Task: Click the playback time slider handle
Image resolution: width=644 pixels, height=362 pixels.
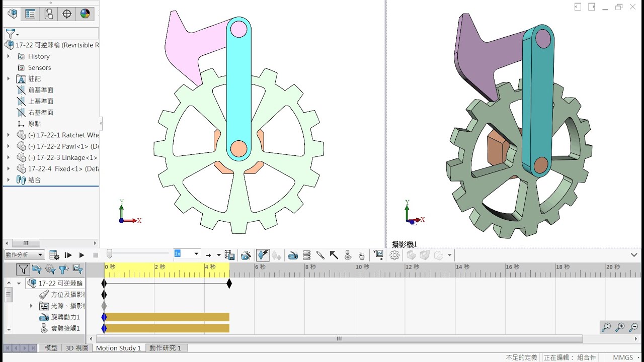Action: (109, 254)
